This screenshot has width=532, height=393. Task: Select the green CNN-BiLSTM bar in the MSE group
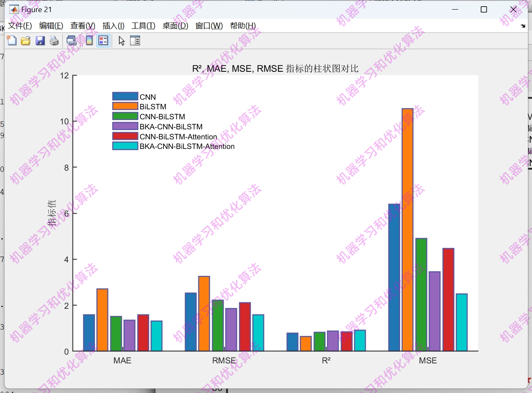pyautogui.click(x=421, y=295)
